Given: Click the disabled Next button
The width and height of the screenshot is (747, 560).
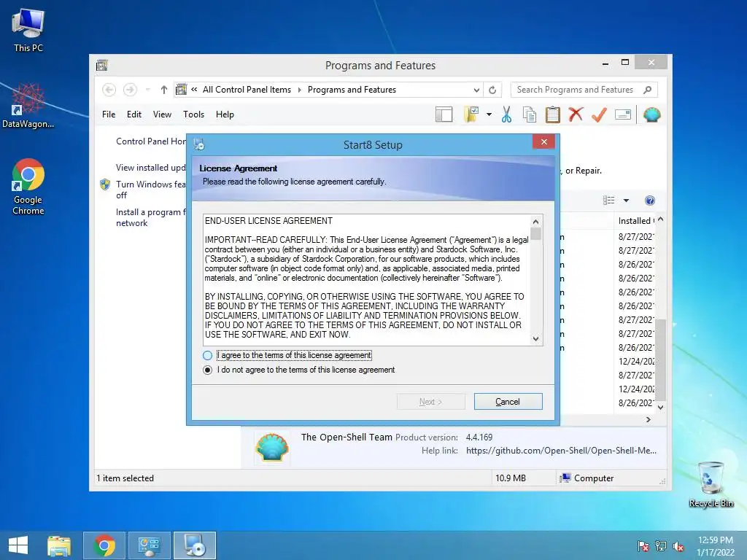Looking at the screenshot, I should tap(430, 402).
